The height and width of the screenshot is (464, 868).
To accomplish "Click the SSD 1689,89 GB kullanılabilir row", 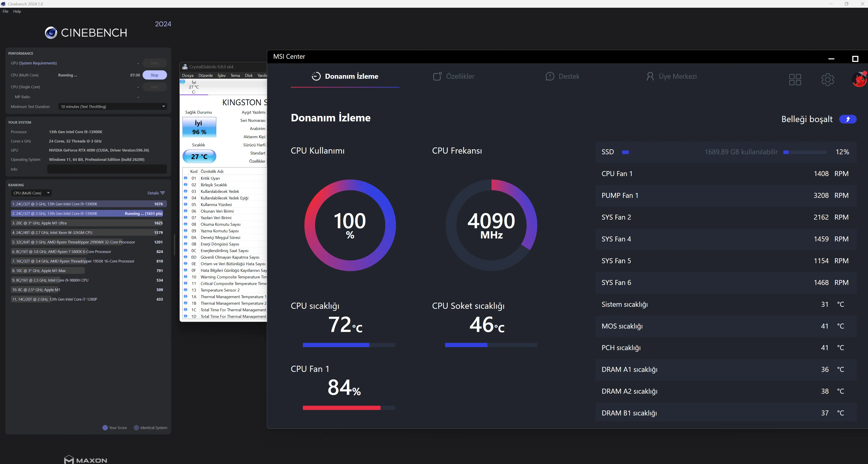I will click(726, 152).
